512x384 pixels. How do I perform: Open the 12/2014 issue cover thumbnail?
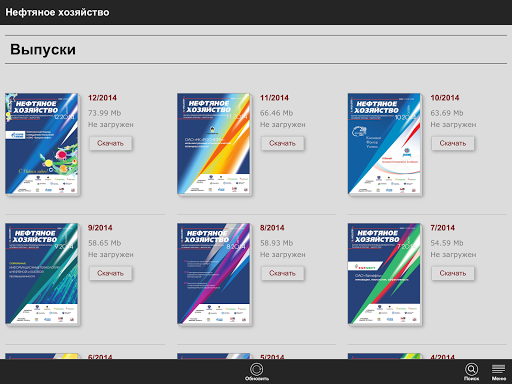point(42,144)
